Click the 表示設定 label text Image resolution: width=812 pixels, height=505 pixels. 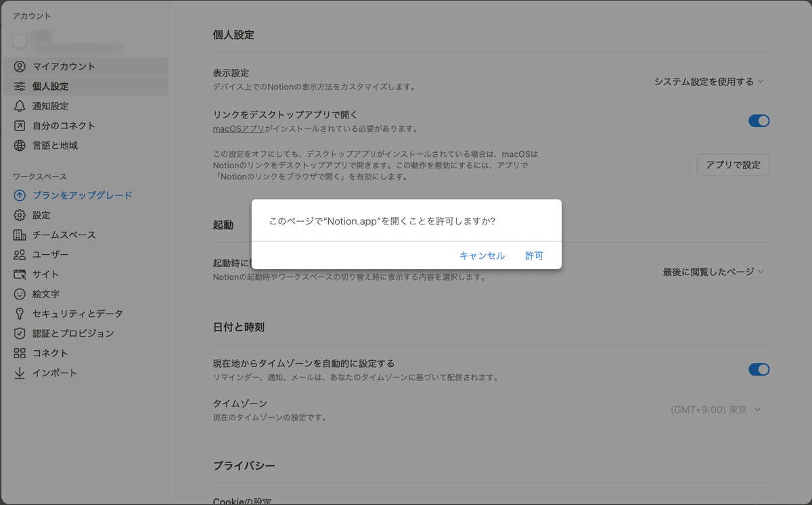(x=231, y=73)
